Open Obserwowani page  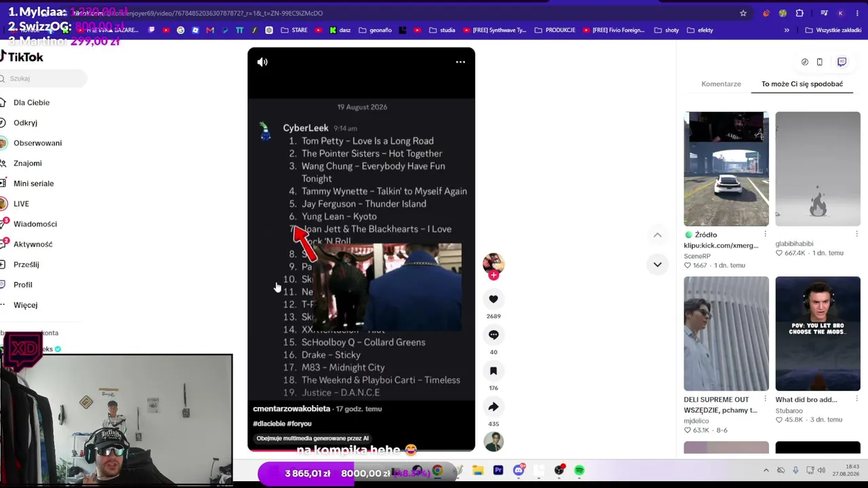37,143
